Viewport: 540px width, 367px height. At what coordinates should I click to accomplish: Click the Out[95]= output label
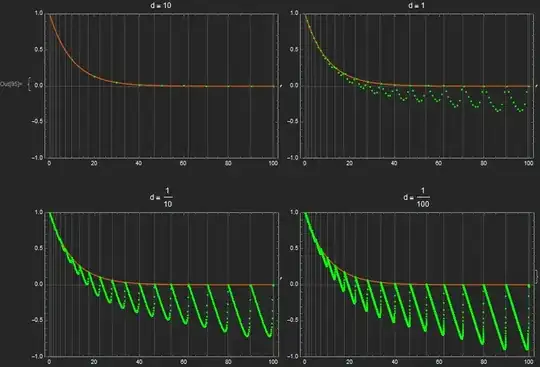[12, 84]
